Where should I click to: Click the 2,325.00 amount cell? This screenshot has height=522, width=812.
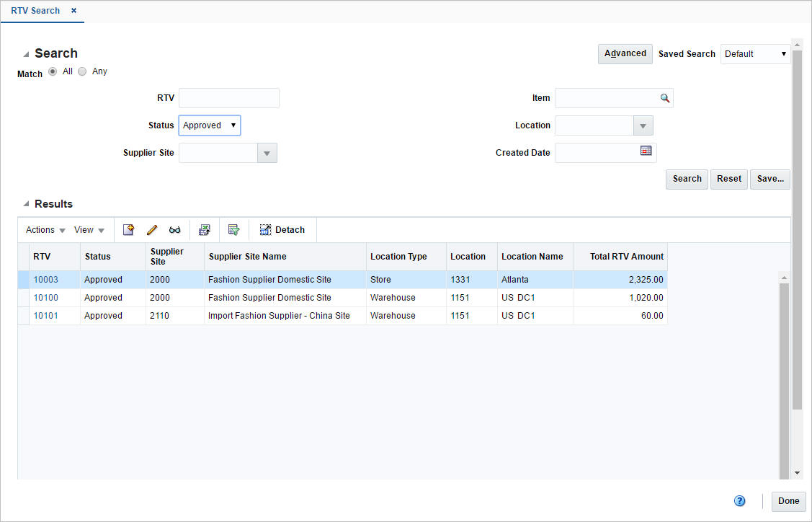coord(620,280)
